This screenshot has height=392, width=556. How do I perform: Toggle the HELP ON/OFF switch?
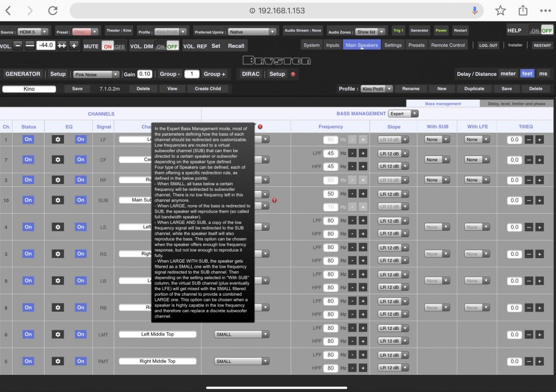[541, 30]
